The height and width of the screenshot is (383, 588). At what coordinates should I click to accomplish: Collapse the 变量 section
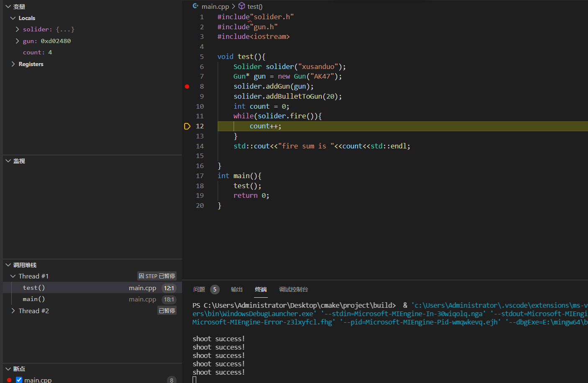[8, 7]
